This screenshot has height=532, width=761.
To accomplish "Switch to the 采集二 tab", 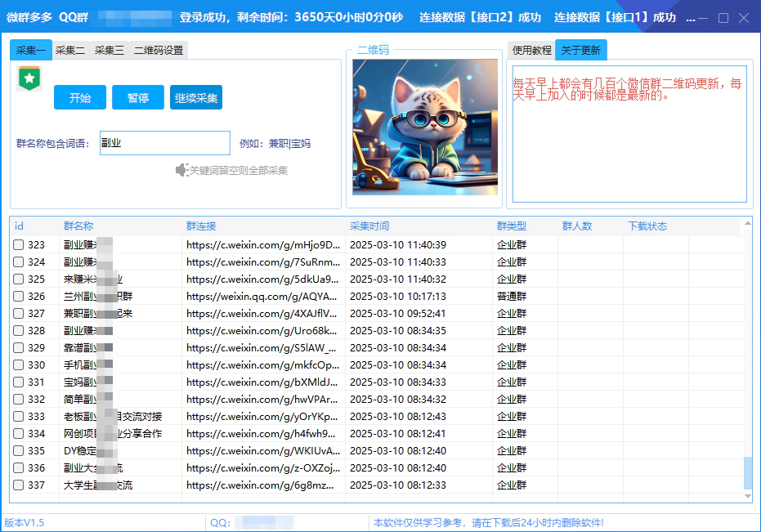I will (x=70, y=51).
